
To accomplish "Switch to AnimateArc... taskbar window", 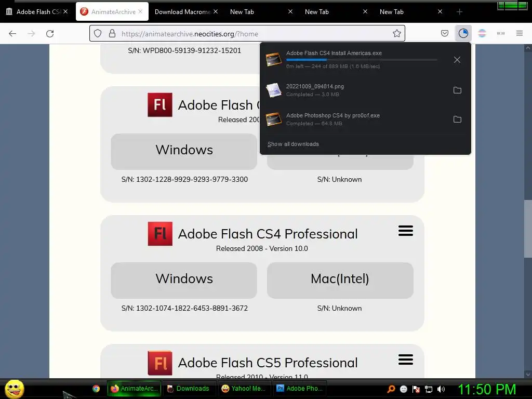I will tap(135, 389).
